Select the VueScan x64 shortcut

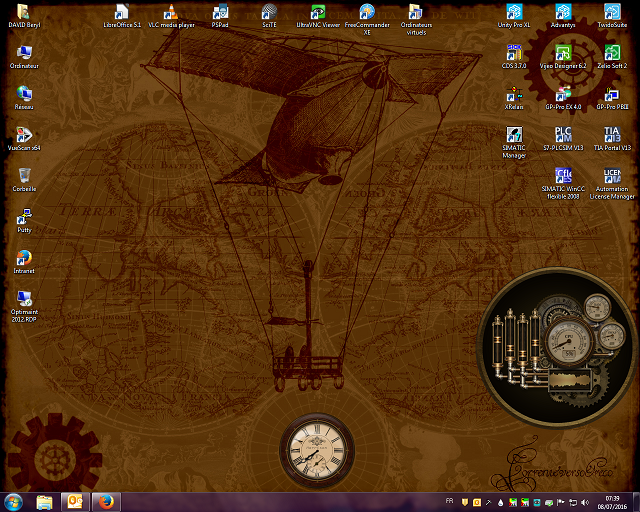click(24, 135)
